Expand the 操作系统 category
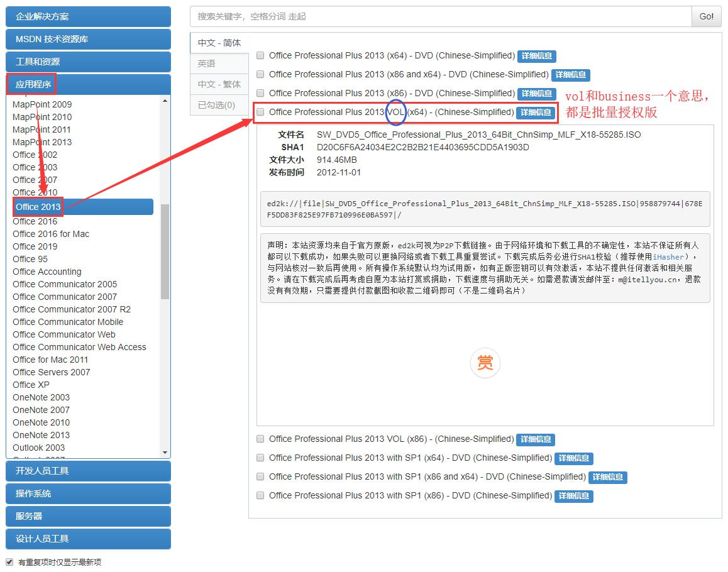Viewport: 728px width, 572px height. point(88,493)
